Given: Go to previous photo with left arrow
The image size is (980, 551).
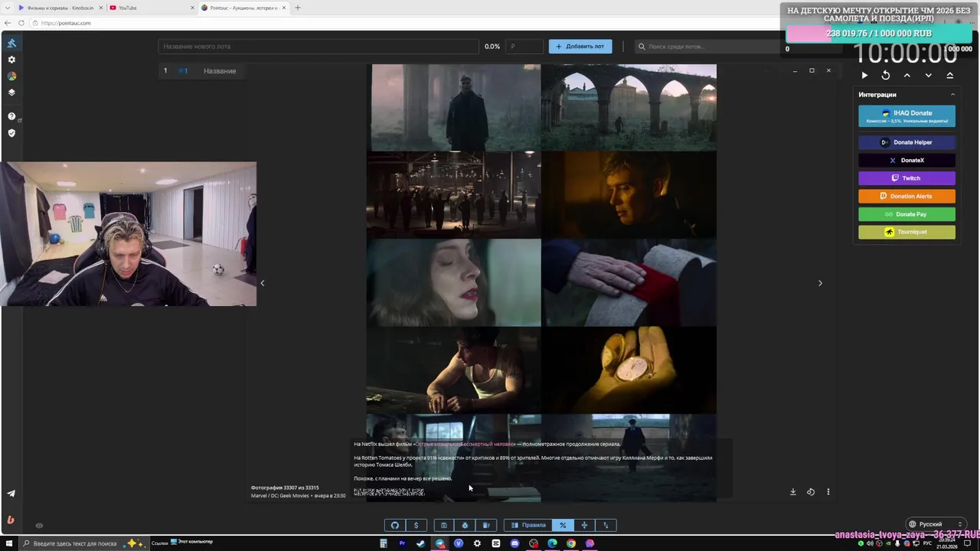Looking at the screenshot, I should [263, 283].
